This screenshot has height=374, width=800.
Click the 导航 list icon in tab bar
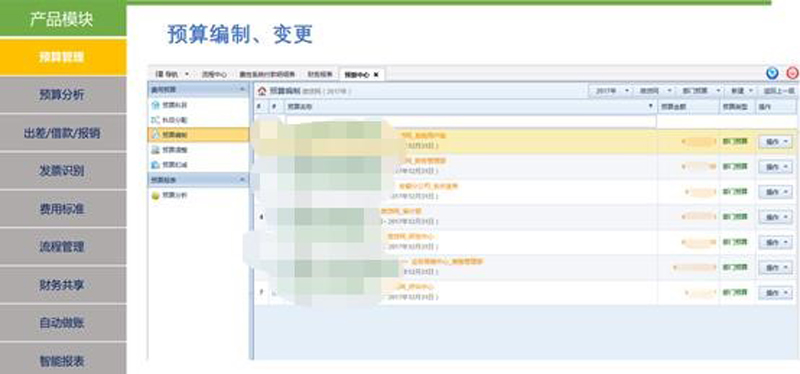159,74
